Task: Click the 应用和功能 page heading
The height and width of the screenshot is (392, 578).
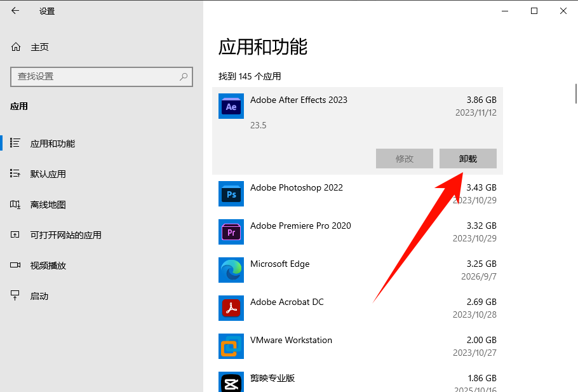Action: point(263,47)
